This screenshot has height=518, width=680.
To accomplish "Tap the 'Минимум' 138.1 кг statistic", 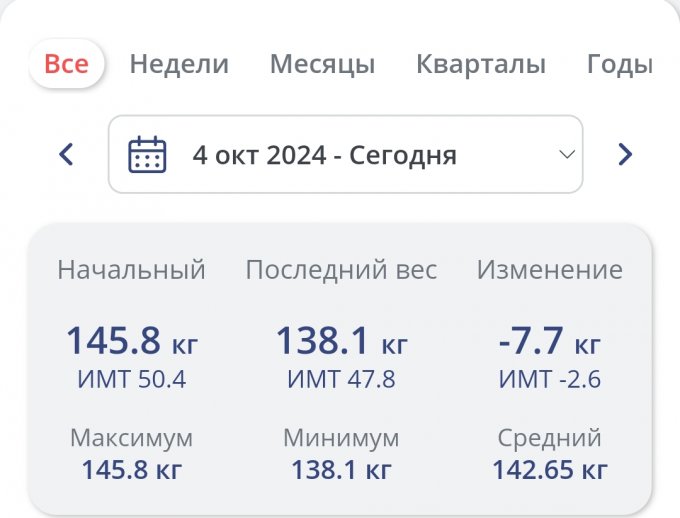I will click(341, 469).
